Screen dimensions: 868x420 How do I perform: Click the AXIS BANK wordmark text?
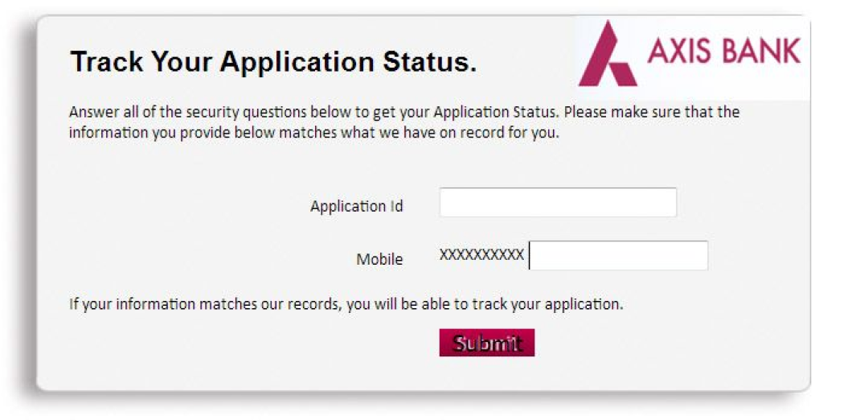(x=724, y=51)
